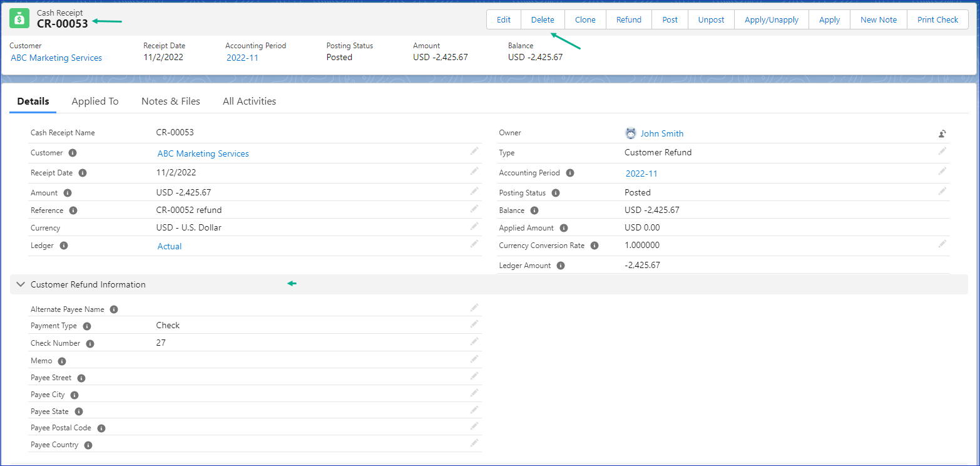Click the pencil icon in Alternate Payee Name row

[x=474, y=308]
